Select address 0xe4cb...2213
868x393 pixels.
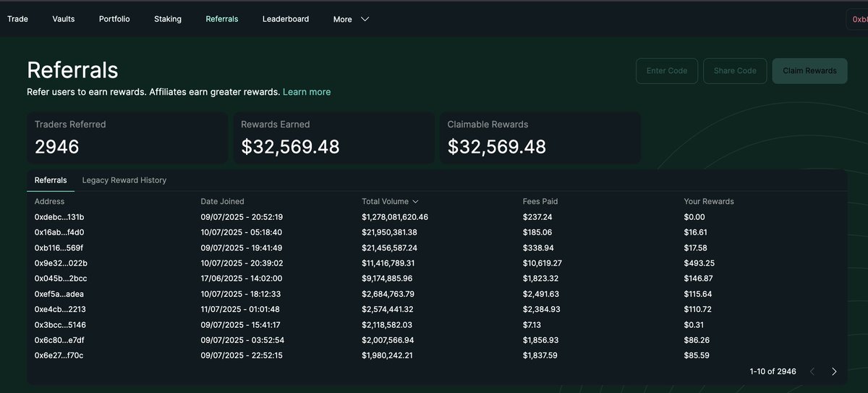click(x=60, y=309)
